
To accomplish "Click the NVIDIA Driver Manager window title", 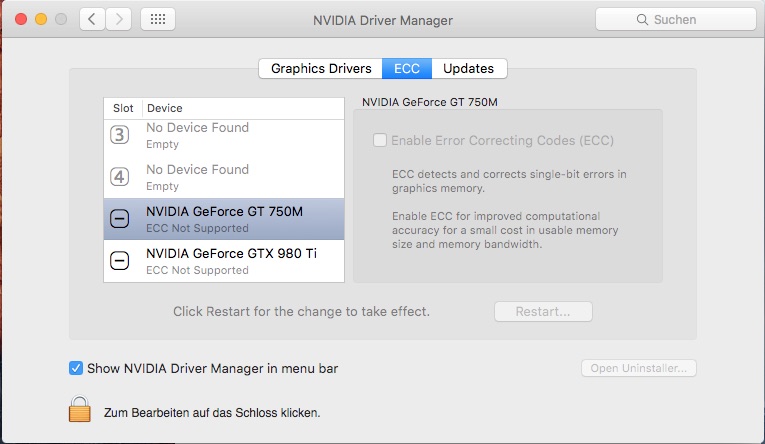I will click(x=382, y=20).
